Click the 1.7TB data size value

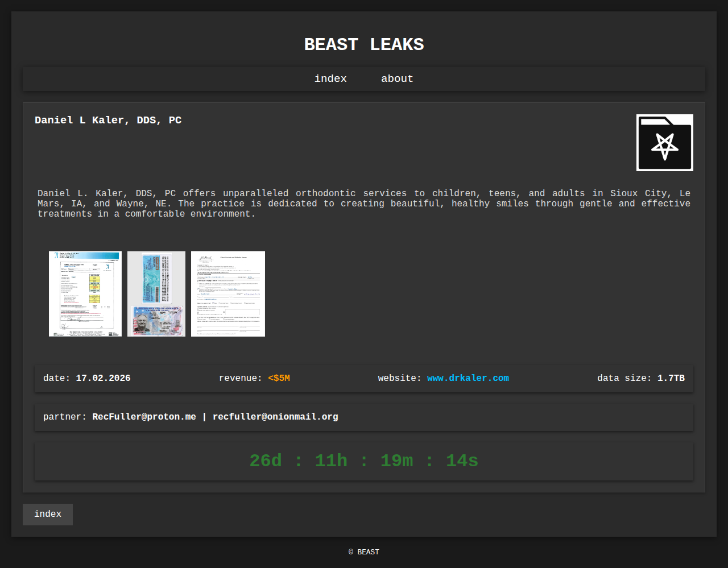click(671, 378)
